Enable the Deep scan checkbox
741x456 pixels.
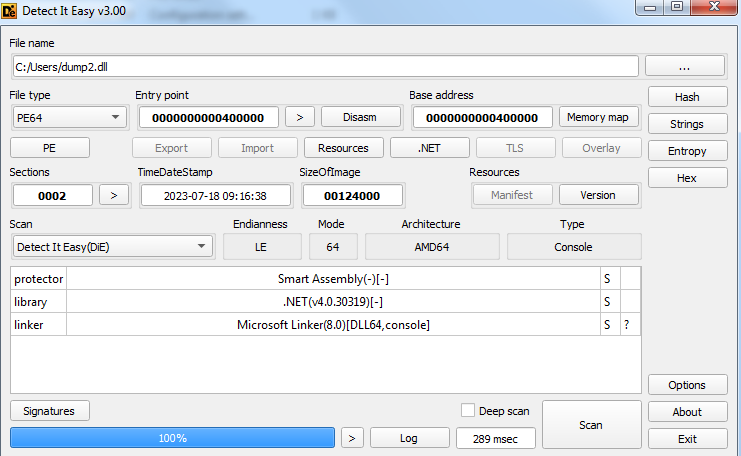tap(468, 410)
